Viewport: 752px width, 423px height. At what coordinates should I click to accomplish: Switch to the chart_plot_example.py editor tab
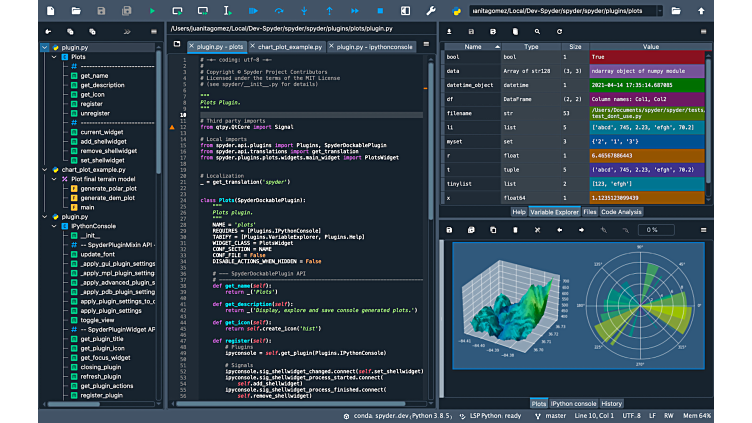tap(289, 47)
